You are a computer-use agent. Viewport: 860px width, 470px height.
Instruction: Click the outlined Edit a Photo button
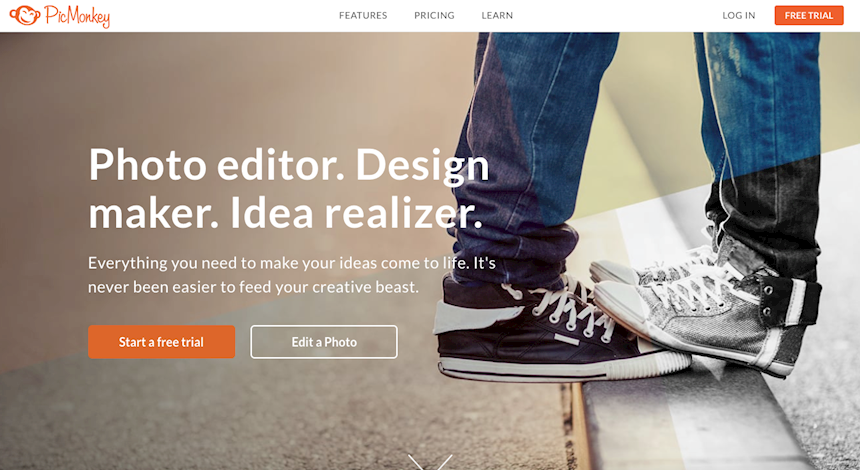(x=324, y=342)
